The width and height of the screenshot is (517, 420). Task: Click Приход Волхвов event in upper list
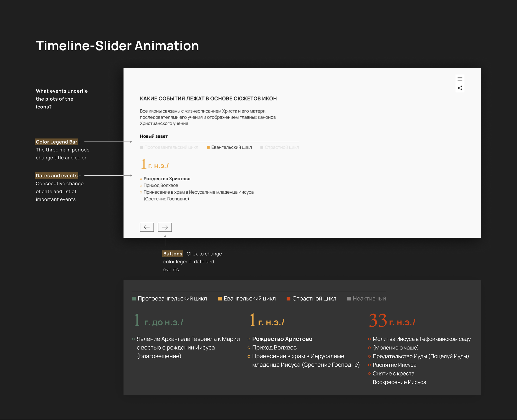click(161, 185)
